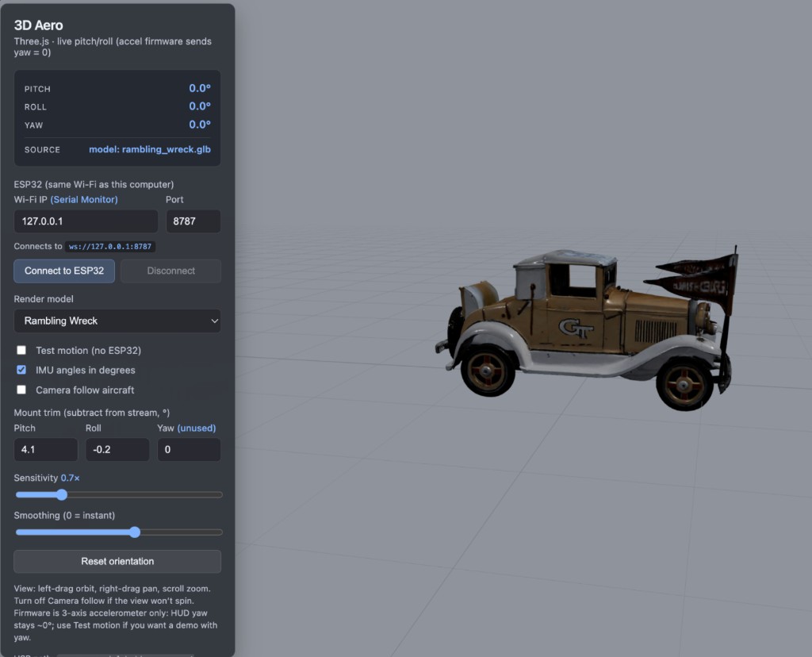This screenshot has width=812, height=657.
Task: Uncheck the IMU angles in degrees checkbox
Action: 21,370
